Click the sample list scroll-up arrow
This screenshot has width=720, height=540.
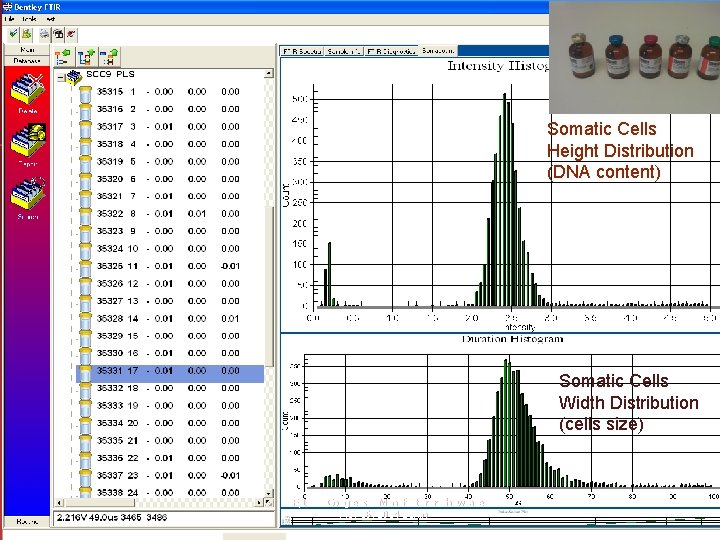pyautogui.click(x=269, y=73)
